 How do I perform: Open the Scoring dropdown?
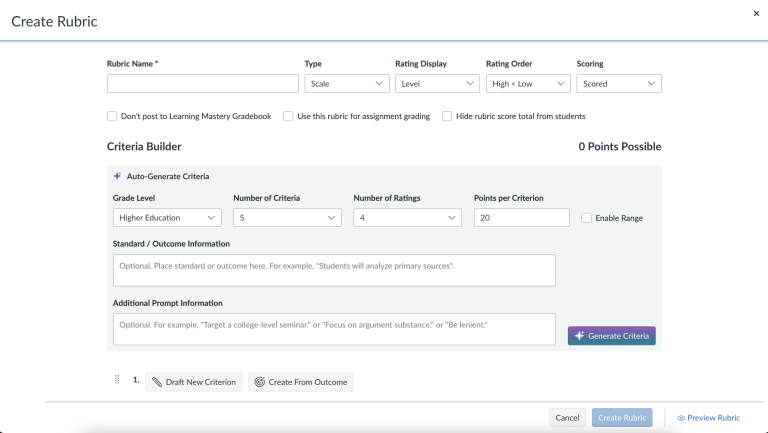pyautogui.click(x=619, y=84)
